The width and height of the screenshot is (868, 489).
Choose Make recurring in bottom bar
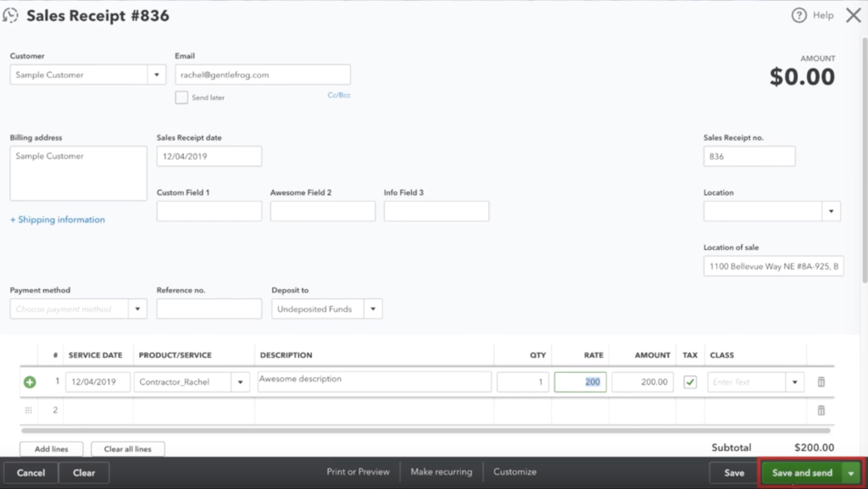click(x=441, y=472)
